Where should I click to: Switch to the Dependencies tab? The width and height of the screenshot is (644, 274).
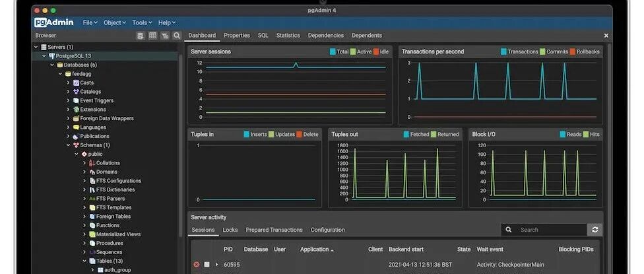(x=326, y=36)
